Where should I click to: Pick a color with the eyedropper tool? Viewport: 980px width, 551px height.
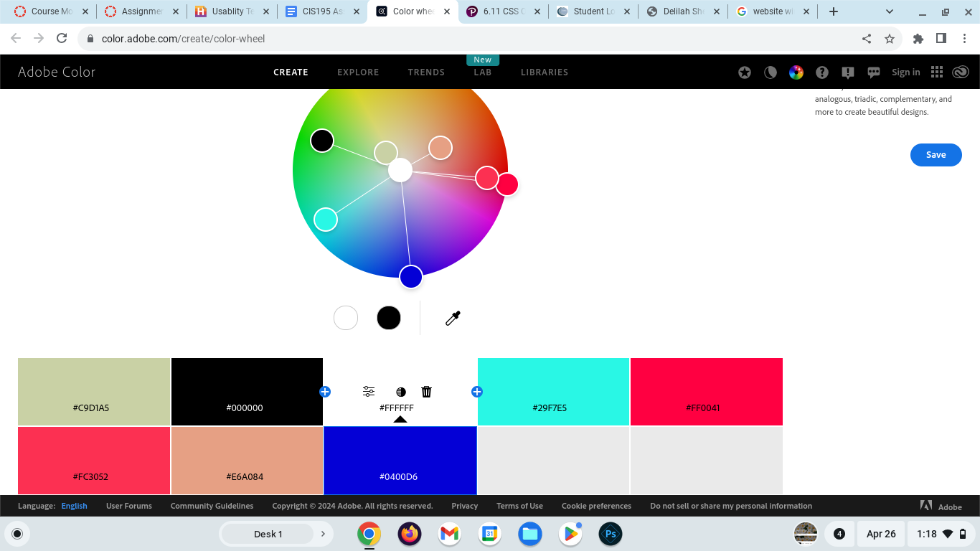pyautogui.click(x=453, y=319)
